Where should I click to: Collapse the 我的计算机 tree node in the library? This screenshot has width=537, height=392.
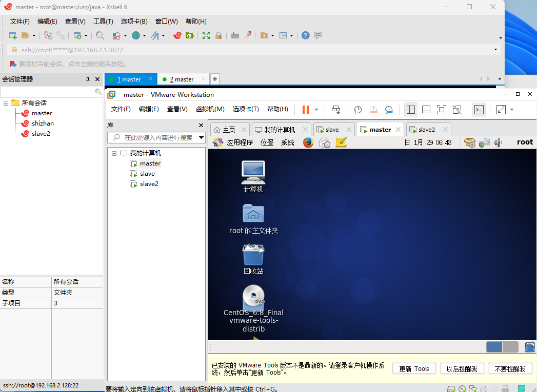point(114,153)
